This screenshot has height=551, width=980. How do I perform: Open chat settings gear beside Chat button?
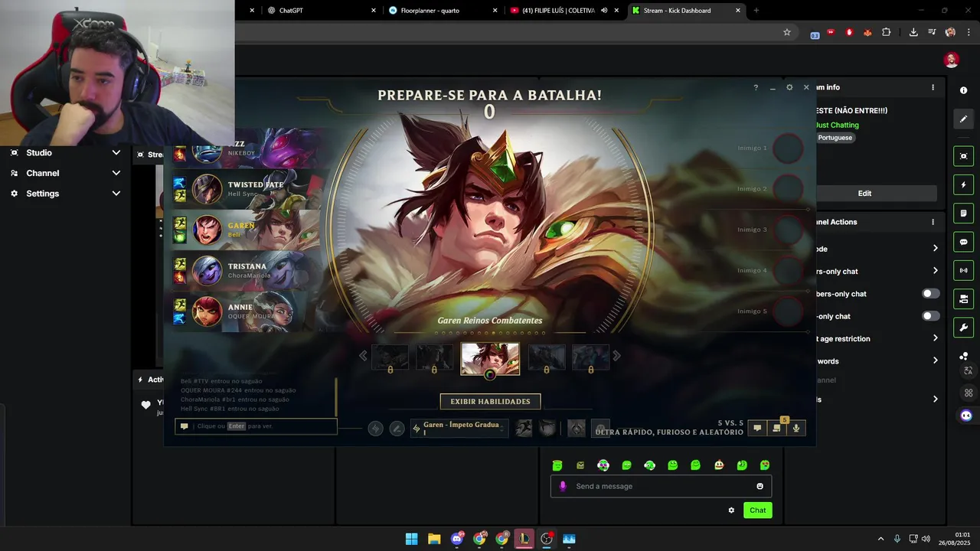pyautogui.click(x=731, y=510)
